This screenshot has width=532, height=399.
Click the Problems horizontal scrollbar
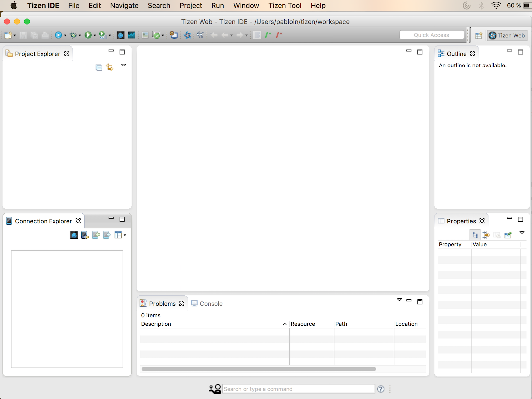[x=259, y=369]
